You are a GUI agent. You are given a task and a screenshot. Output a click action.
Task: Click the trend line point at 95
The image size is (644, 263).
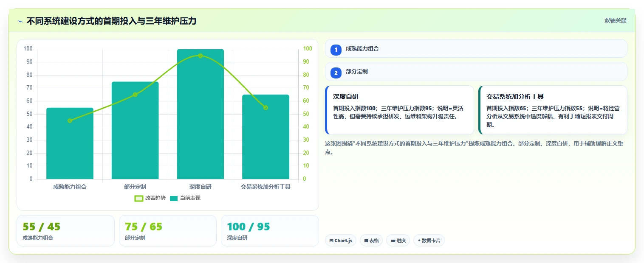pyautogui.click(x=200, y=56)
